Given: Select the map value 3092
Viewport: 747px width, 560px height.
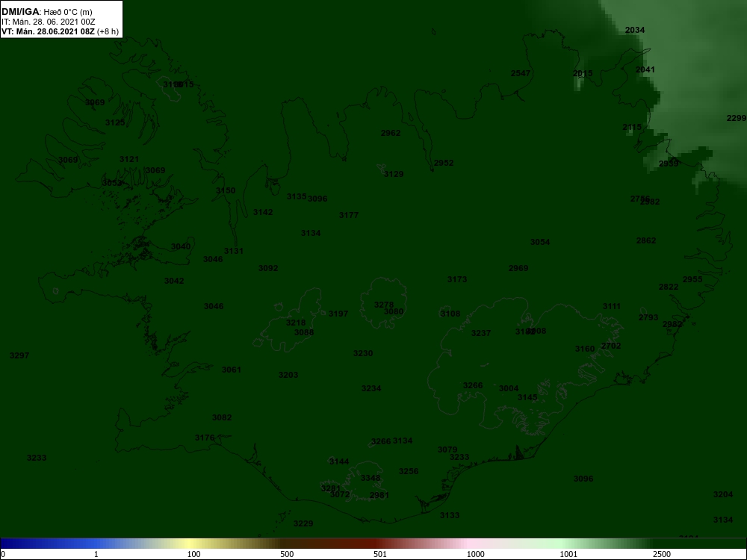Looking at the screenshot, I should [267, 268].
